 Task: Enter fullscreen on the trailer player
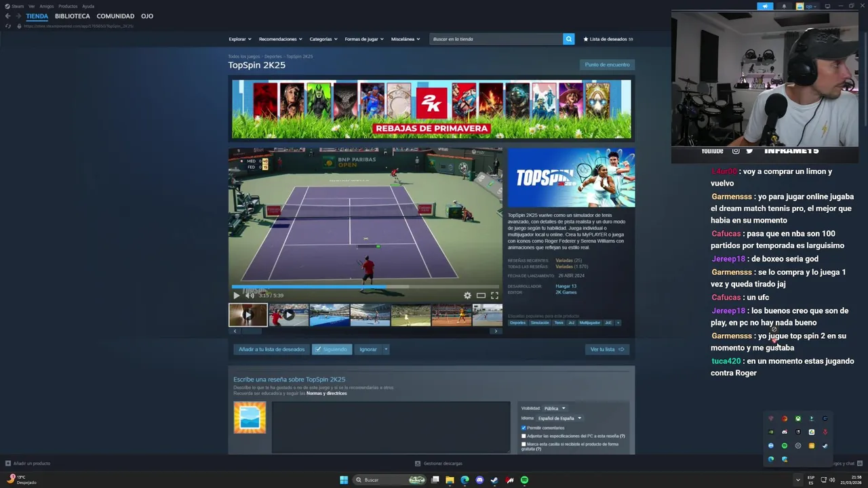[x=494, y=296]
